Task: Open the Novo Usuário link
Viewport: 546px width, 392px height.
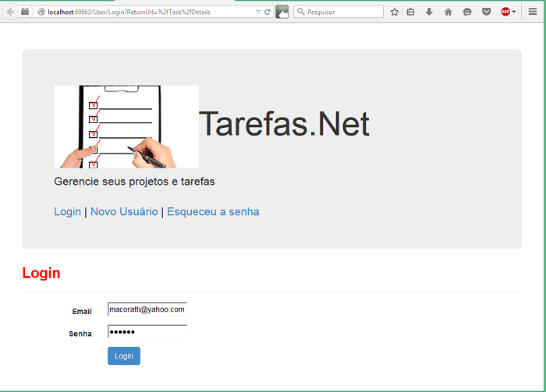Action: [x=124, y=211]
